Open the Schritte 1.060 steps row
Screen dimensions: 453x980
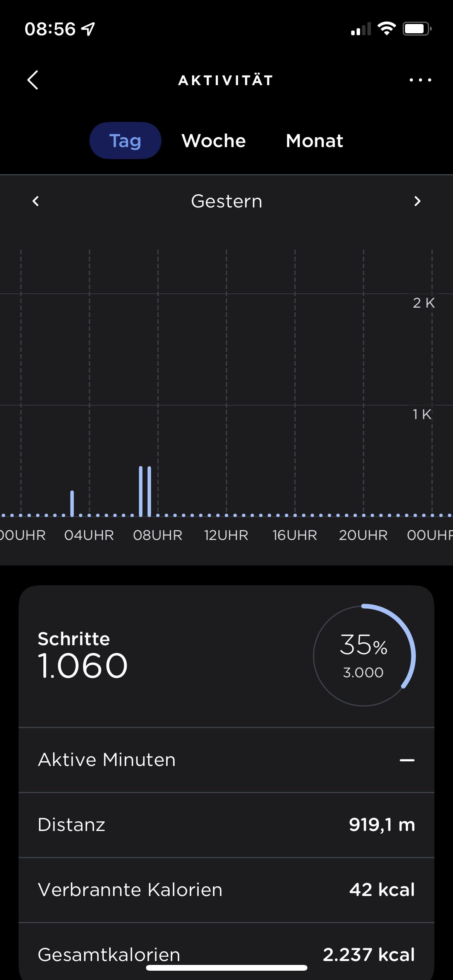click(82, 656)
